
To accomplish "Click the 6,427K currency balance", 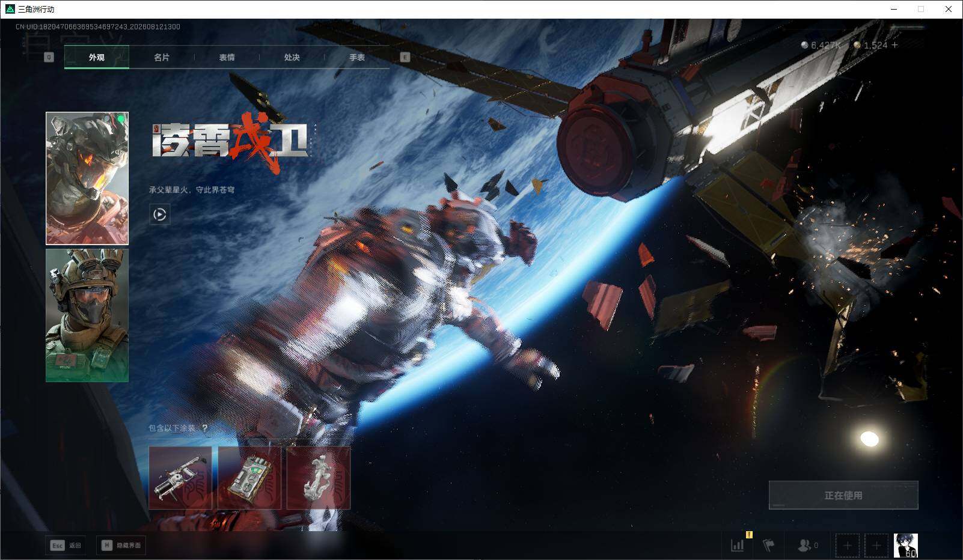I will coord(826,45).
